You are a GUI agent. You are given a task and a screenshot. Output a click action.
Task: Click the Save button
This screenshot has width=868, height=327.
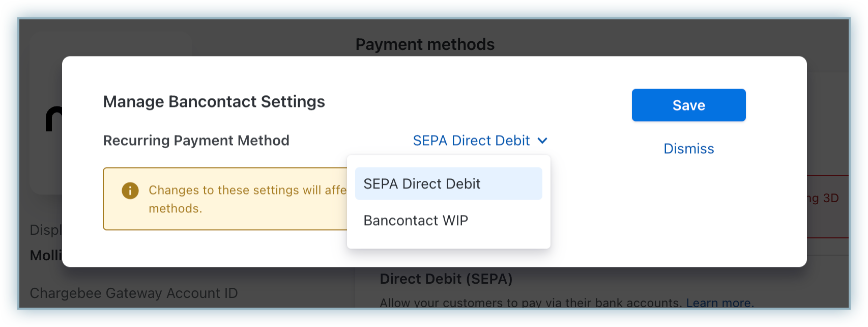click(x=688, y=105)
